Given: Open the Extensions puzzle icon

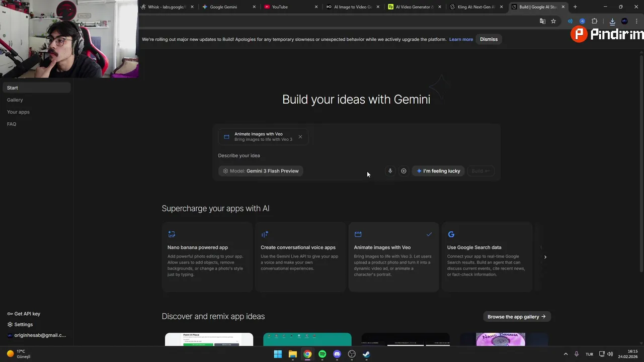Looking at the screenshot, I should tap(595, 21).
